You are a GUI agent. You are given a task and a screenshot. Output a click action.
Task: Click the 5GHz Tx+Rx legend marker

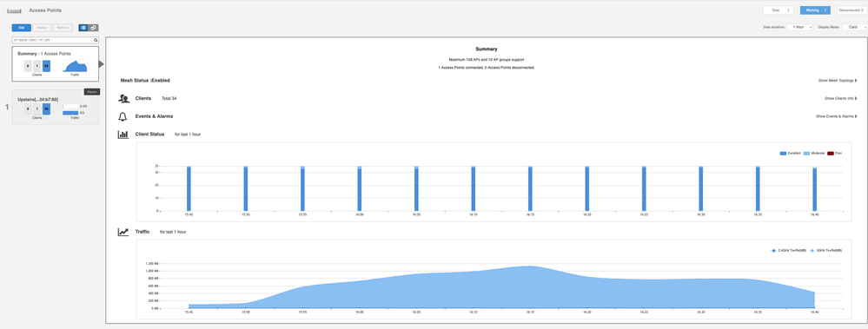tap(812, 251)
